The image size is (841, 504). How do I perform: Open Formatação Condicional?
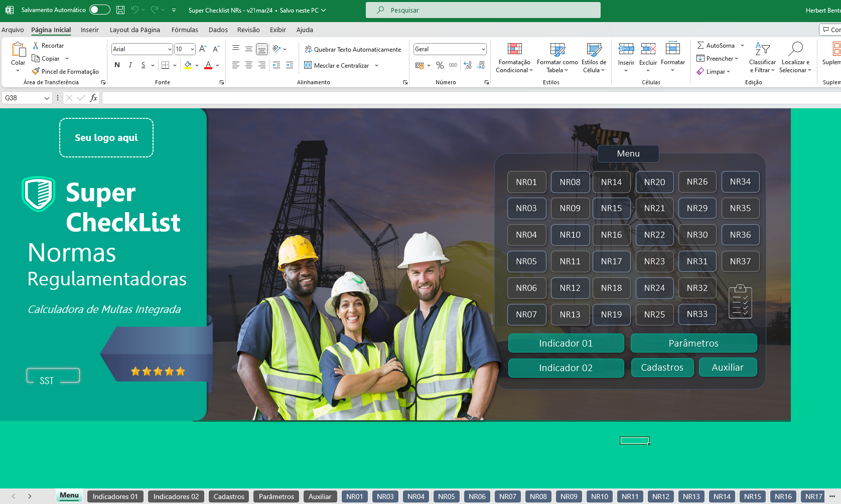tap(514, 58)
